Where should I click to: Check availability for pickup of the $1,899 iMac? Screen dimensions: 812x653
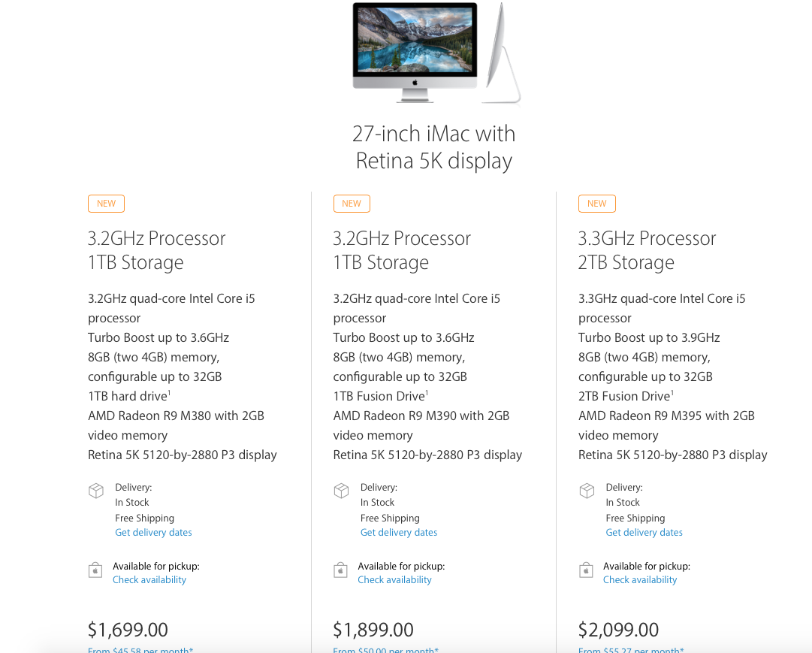395,580
